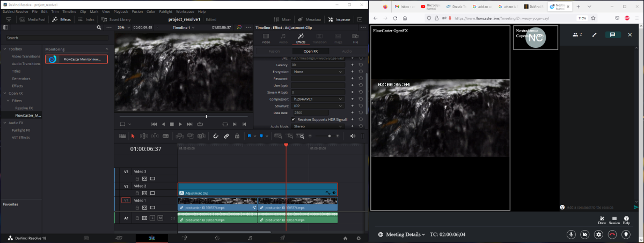Open the Index panel
This screenshot has width=644, height=243.
[x=86, y=19]
